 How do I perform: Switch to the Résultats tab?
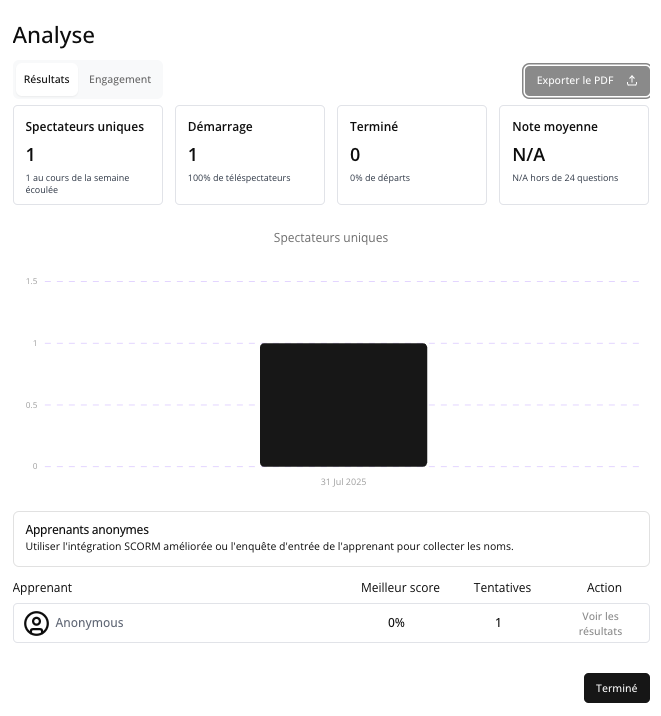47,80
